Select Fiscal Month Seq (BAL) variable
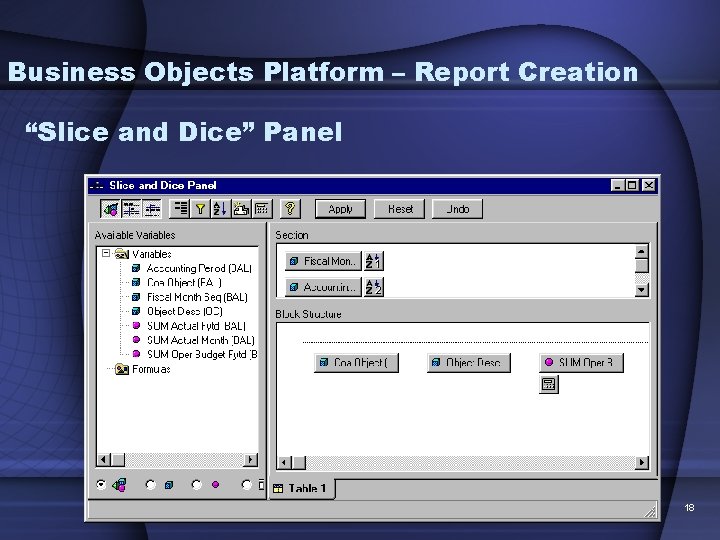The image size is (720, 540). pos(197,297)
